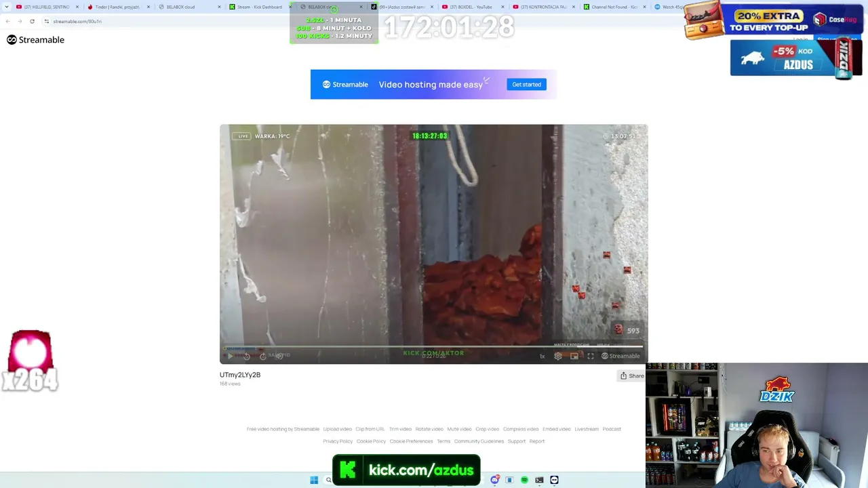
Task: Open the Crop video link
Action: pyautogui.click(x=487, y=429)
